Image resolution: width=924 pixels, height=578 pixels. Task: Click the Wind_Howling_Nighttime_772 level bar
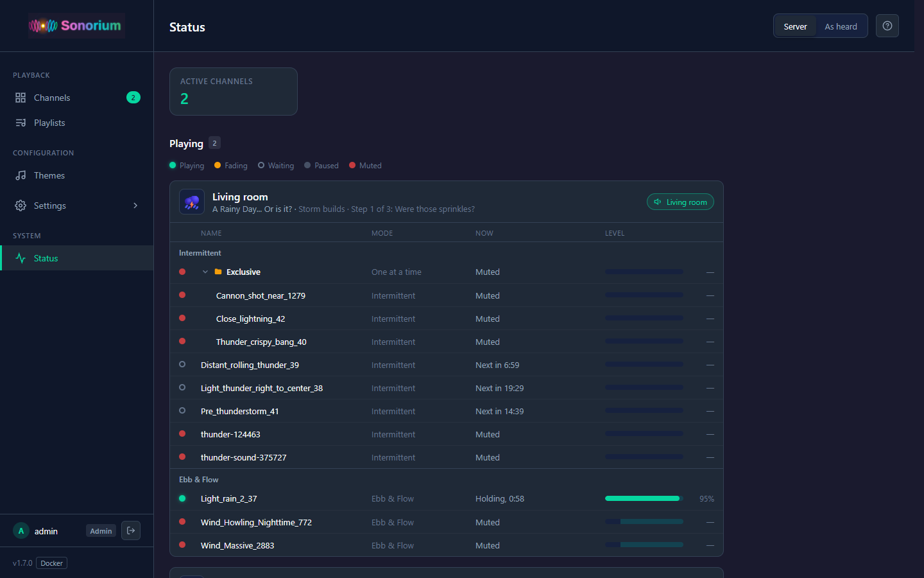[644, 521]
